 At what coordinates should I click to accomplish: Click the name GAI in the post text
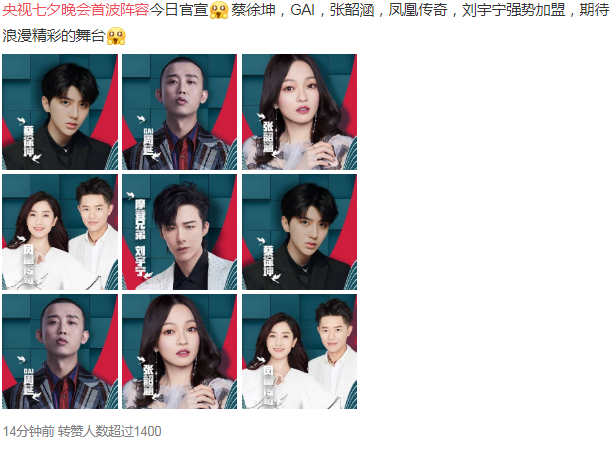(302, 10)
